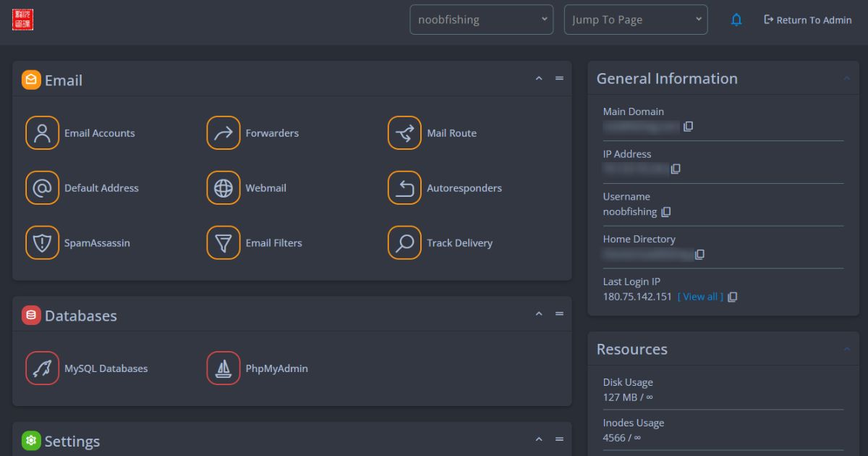
Task: Open the Webmail globe icon
Action: tap(224, 188)
